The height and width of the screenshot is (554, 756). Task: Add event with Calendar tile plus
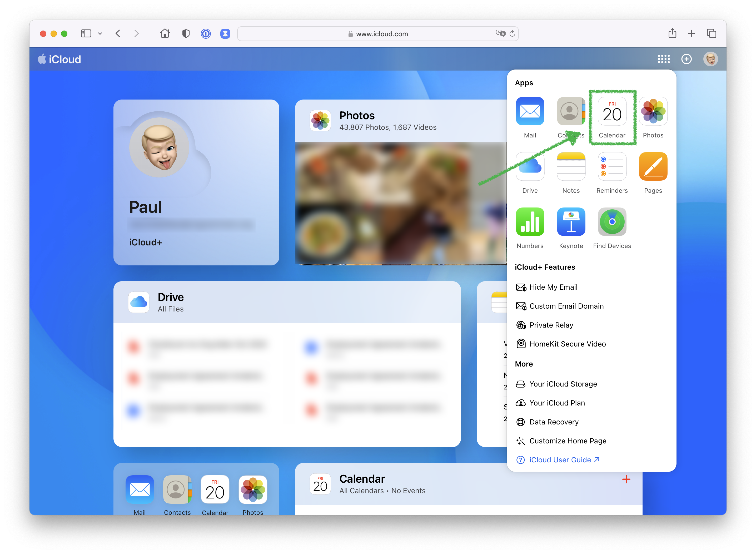tap(626, 479)
